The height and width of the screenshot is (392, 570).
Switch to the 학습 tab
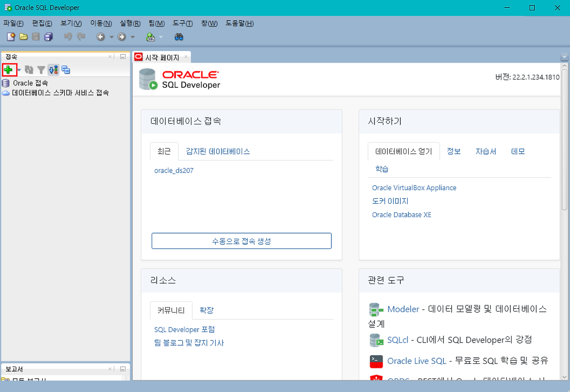382,169
